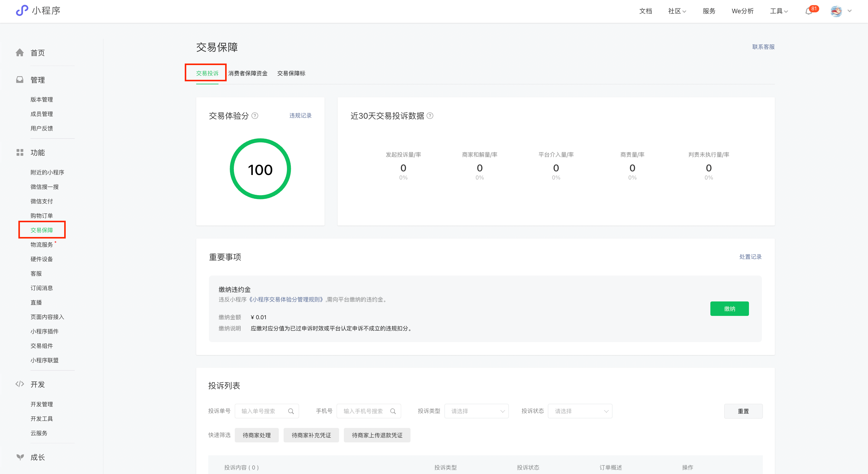Image resolution: width=868 pixels, height=474 pixels.
Task: Click the home icon next to 首页
Action: click(x=20, y=52)
